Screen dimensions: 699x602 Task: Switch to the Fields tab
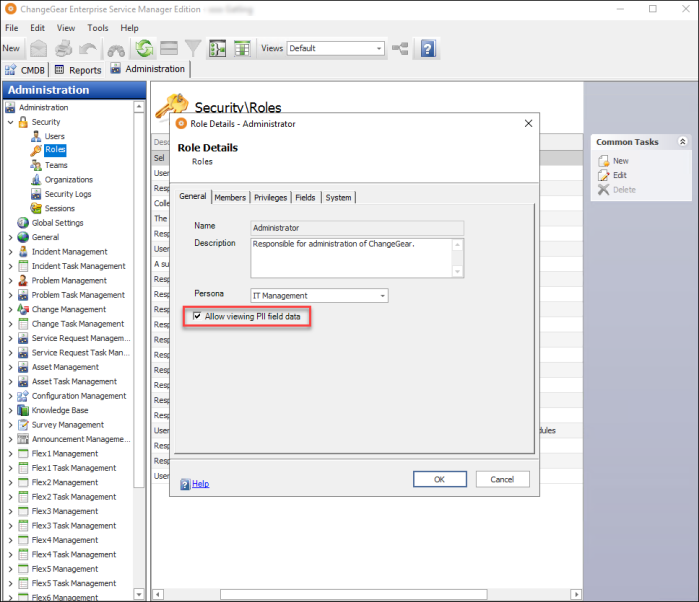305,198
